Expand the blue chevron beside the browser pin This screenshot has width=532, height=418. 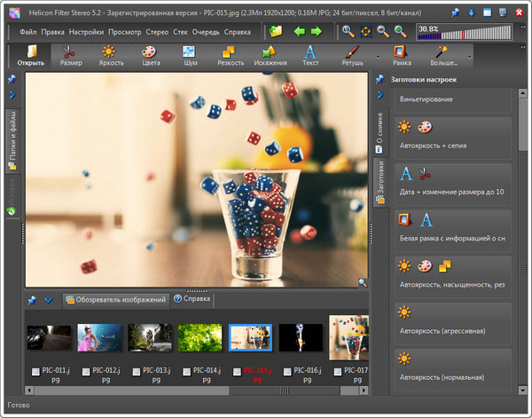(x=48, y=300)
